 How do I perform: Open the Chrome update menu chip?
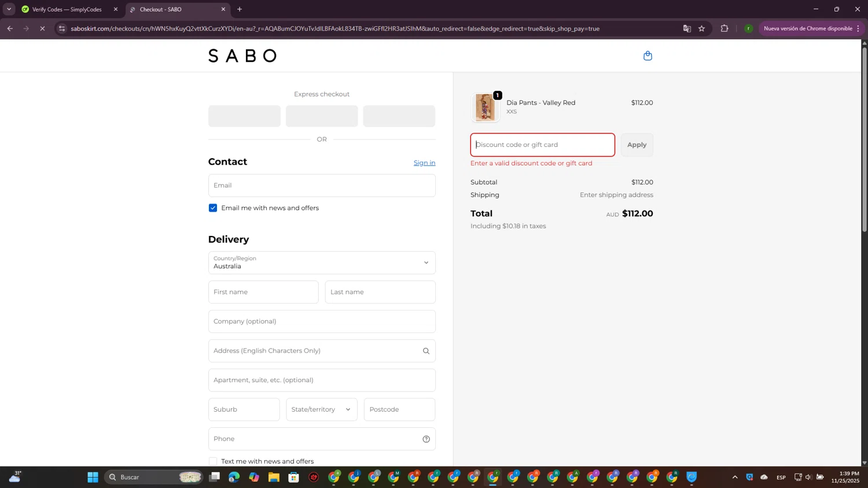tap(811, 28)
